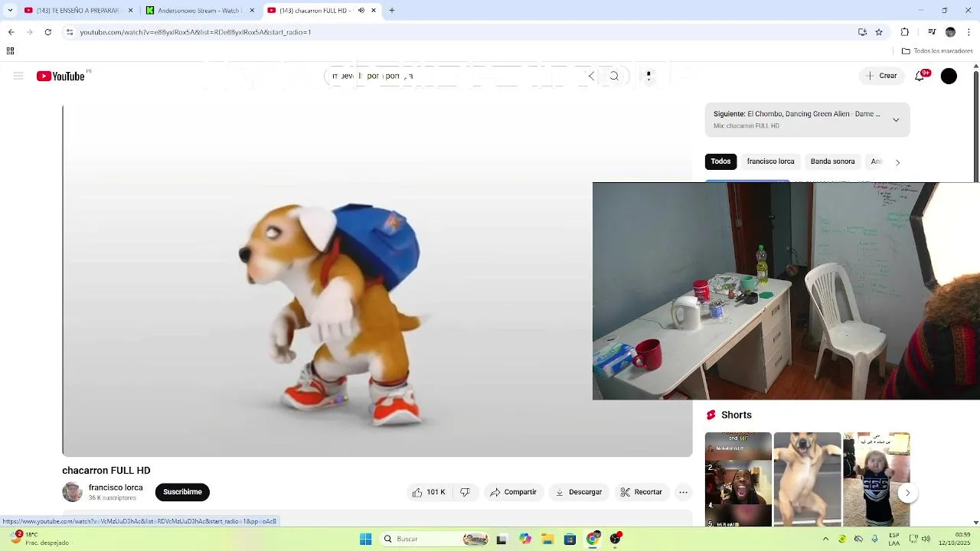Open Microsoft Store from taskbar
Viewport: 980px width, 551px height.
570,539
